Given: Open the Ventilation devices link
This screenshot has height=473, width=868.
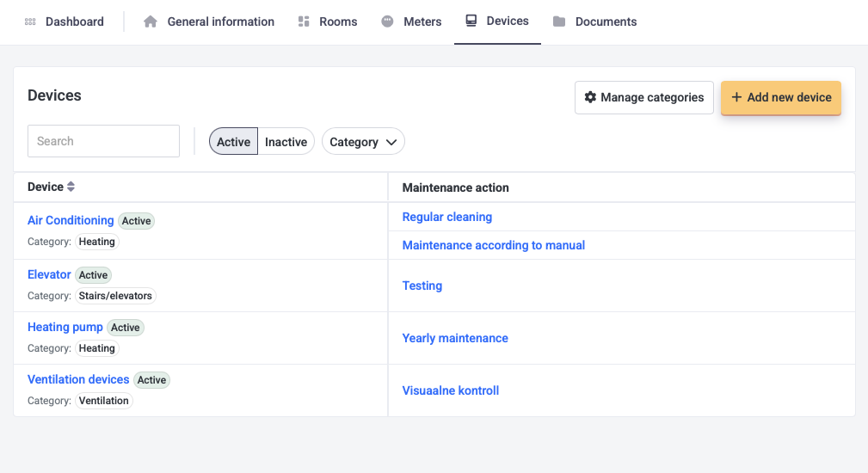Looking at the screenshot, I should [x=78, y=379].
